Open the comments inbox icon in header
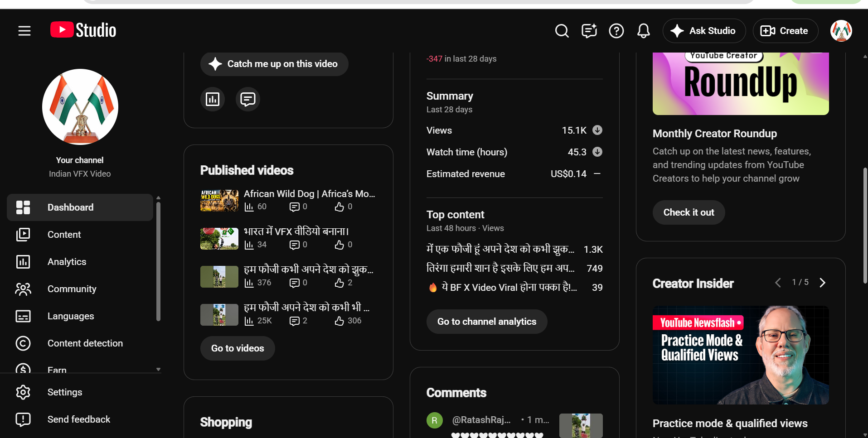Screen dimensions: 868x438 click(589, 31)
